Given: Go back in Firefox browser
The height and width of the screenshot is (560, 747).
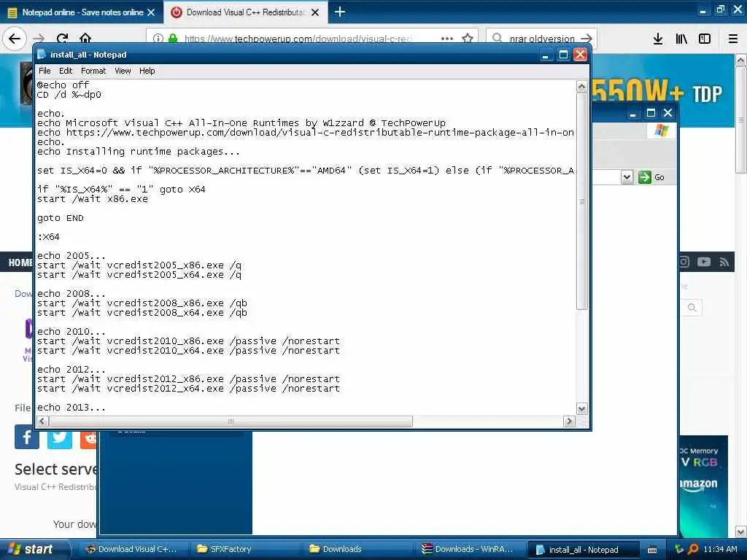Looking at the screenshot, I should pos(15,39).
